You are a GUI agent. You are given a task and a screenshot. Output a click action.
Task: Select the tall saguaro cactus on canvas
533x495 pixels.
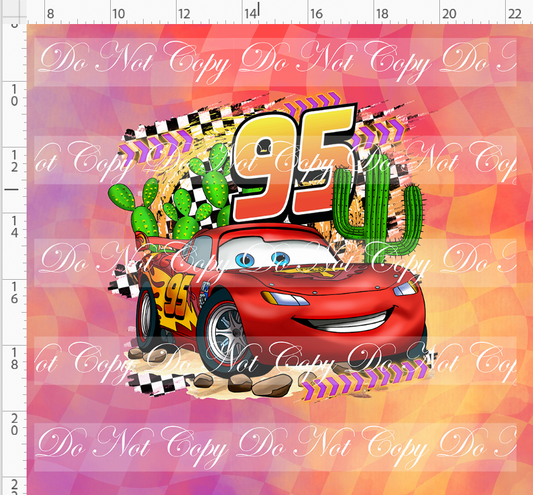coord(378,208)
